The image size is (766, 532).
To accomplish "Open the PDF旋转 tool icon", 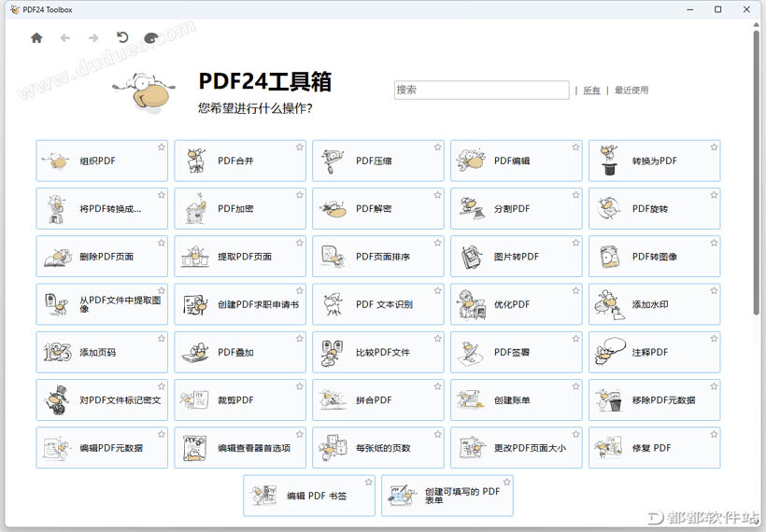I will (609, 208).
